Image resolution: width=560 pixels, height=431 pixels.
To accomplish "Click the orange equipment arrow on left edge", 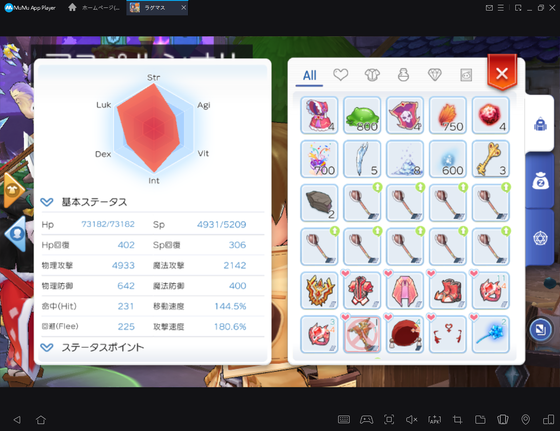I will click(14, 190).
